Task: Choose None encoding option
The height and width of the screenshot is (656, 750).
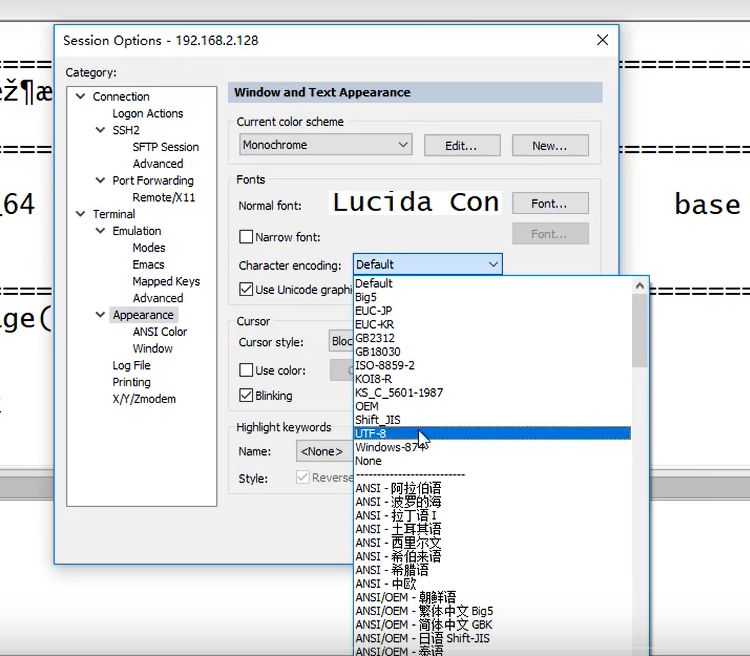Action: click(492, 461)
